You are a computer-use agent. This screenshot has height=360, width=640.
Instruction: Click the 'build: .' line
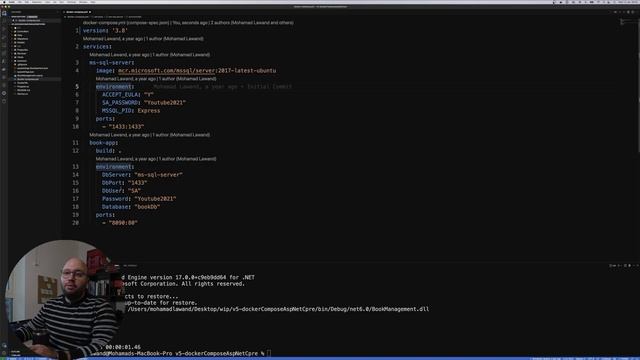[x=109, y=151]
